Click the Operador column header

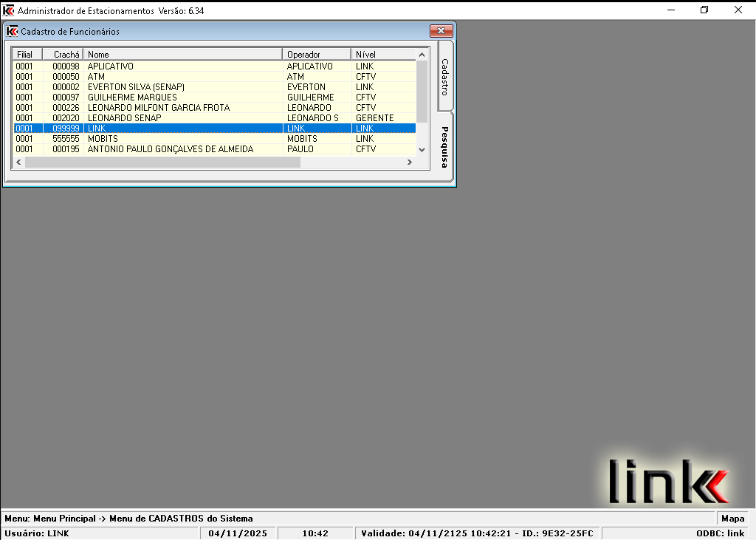tap(316, 55)
